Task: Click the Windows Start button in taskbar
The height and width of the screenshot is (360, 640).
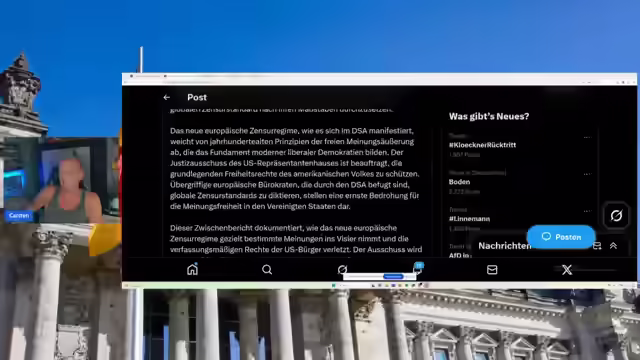Action: (x=333, y=285)
